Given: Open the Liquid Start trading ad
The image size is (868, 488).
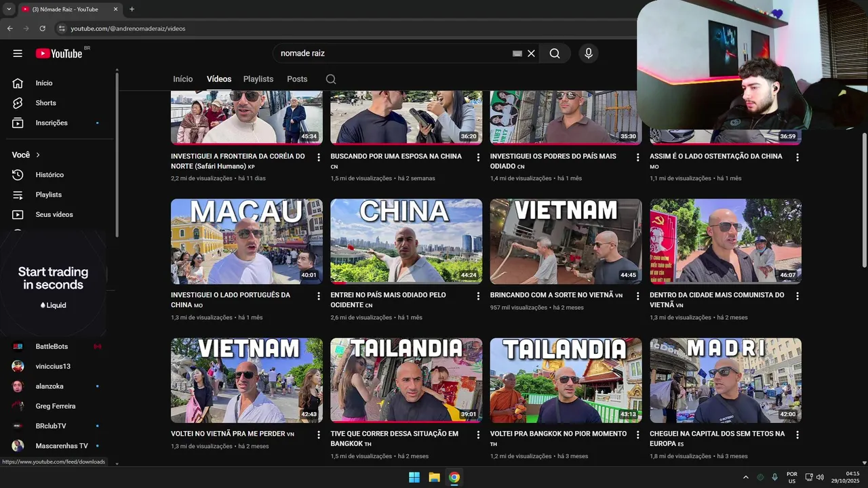Looking at the screenshot, I should 54,285.
